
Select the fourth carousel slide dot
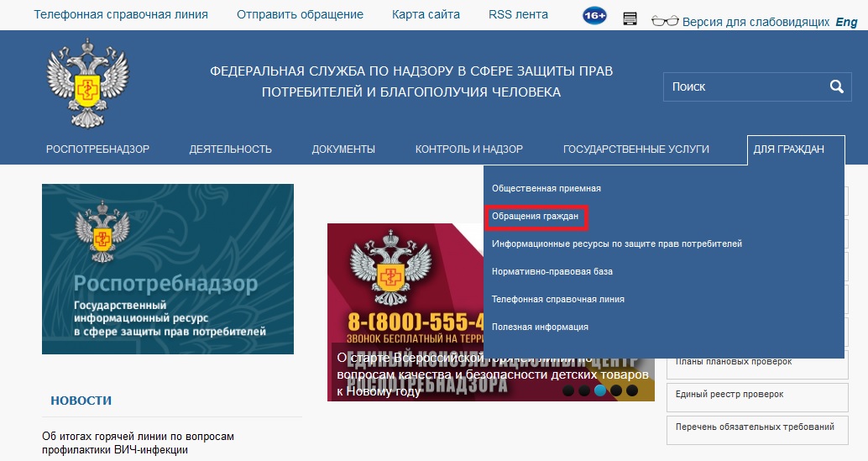tap(616, 390)
